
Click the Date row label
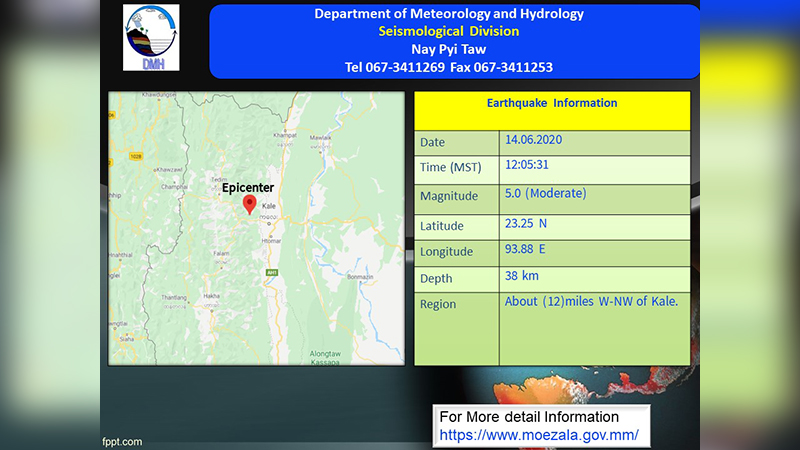(432, 142)
